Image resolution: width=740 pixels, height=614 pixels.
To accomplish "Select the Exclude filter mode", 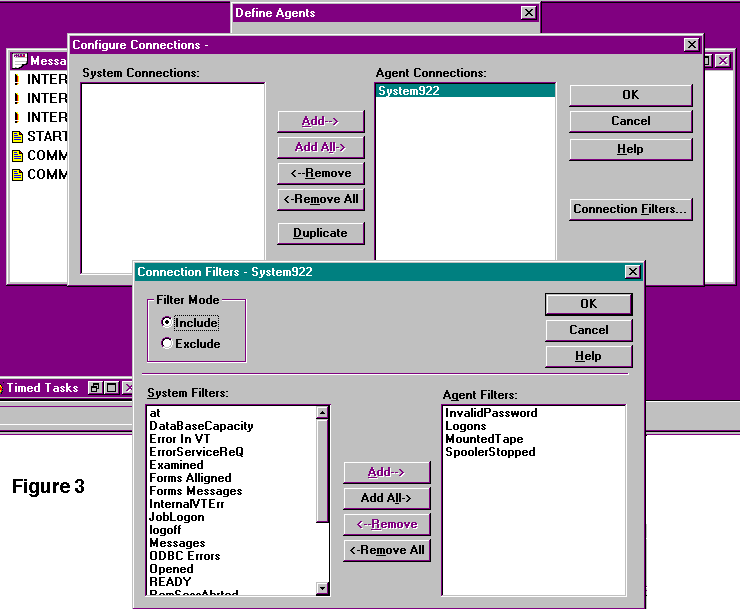I will click(x=166, y=344).
